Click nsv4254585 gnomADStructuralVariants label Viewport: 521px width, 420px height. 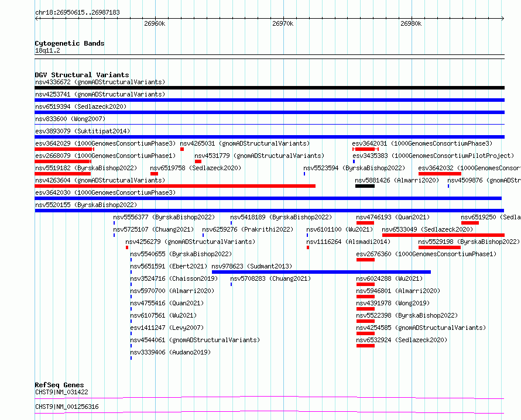[x=421, y=328]
